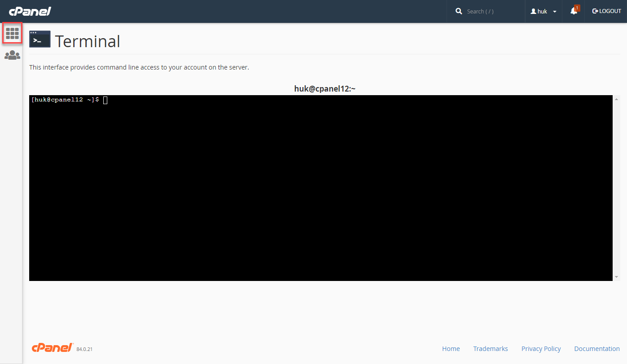Focus the Search ( / ) field
Viewport: 627px width, 364px height.
tap(493, 11)
